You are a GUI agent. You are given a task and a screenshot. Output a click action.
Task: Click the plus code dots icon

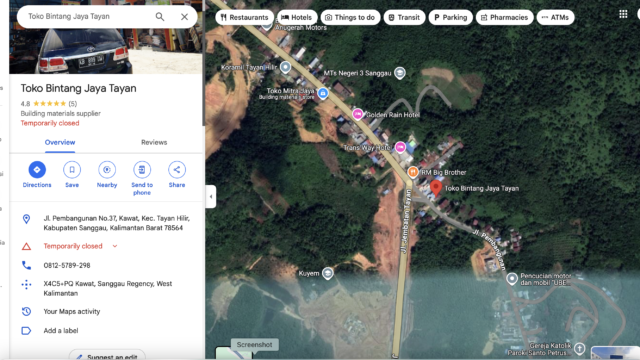pos(27,284)
